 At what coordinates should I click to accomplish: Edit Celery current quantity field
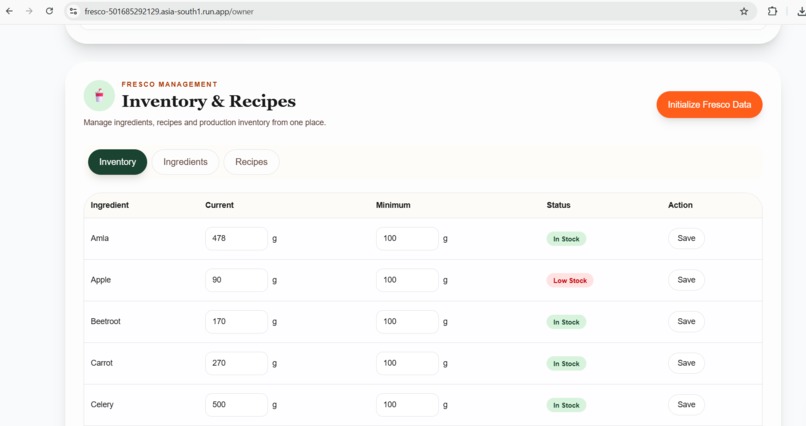pos(236,405)
